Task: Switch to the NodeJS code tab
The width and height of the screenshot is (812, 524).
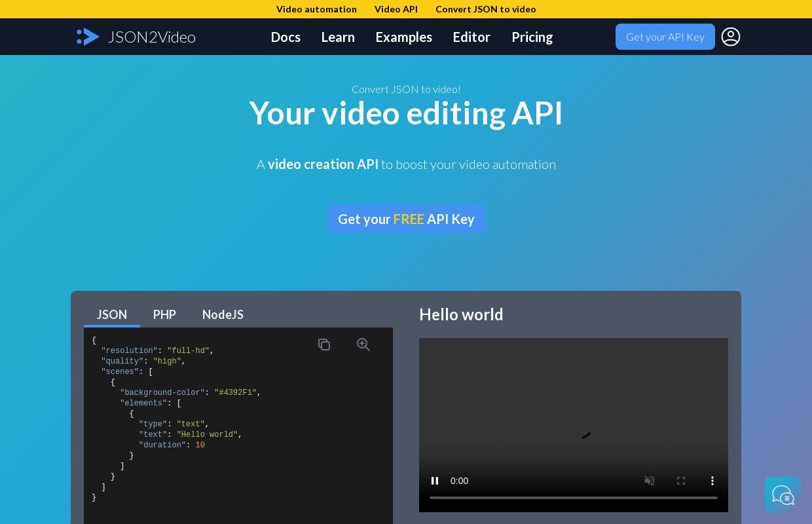Action: click(x=223, y=315)
